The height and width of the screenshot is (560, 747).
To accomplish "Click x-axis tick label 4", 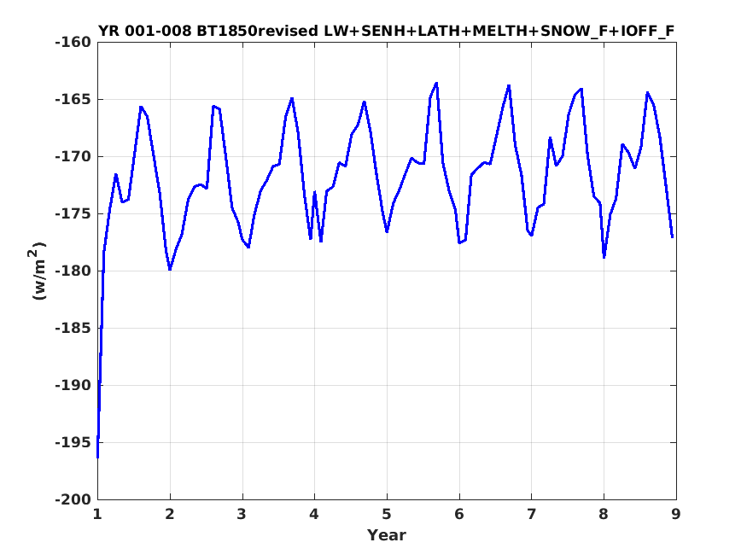I will (x=314, y=514).
